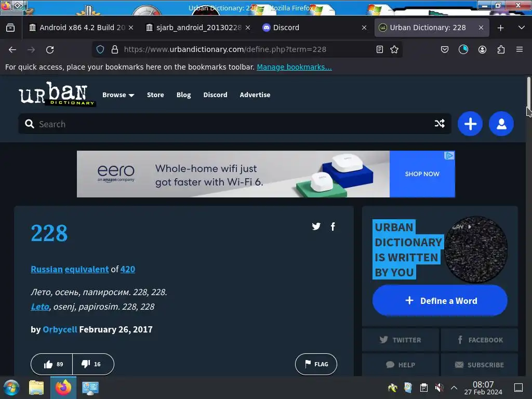Open the Blog nav link
The image size is (532, 399).
[183, 95]
